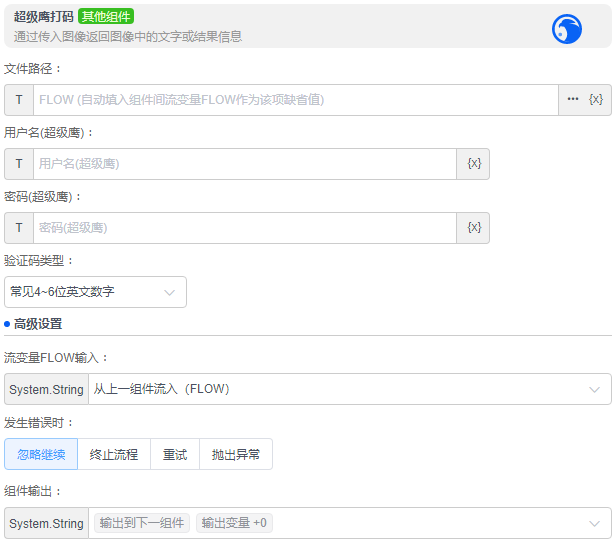Open 流变量FLOW输入 dropdown 从上一组件流入
Screen dimensions: 616x542
[x=350, y=389]
